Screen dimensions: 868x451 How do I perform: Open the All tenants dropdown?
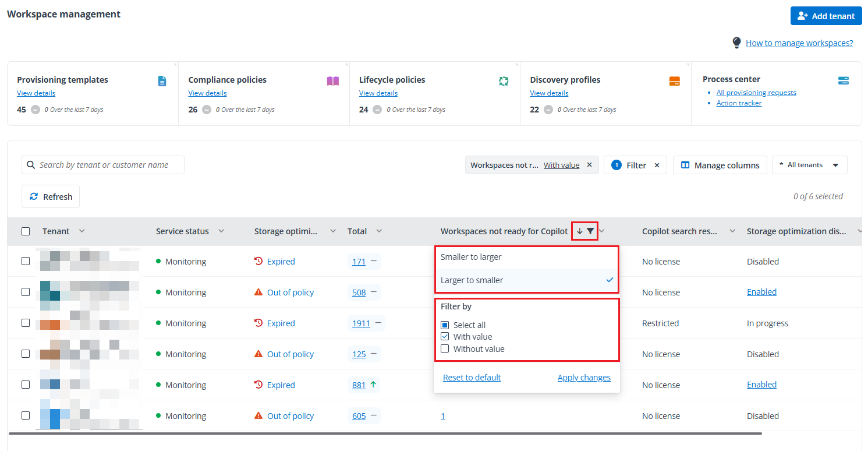tap(810, 165)
